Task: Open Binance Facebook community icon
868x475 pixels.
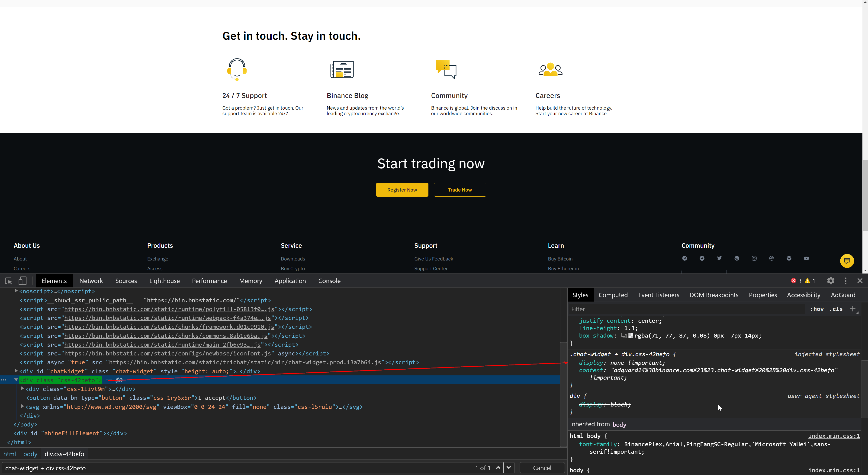Action: [x=702, y=258]
